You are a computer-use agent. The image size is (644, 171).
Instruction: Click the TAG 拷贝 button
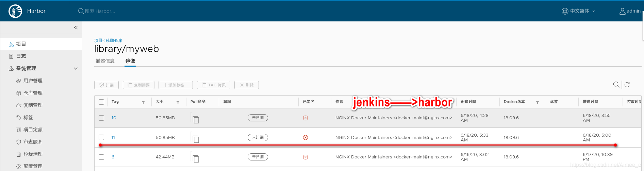point(214,85)
